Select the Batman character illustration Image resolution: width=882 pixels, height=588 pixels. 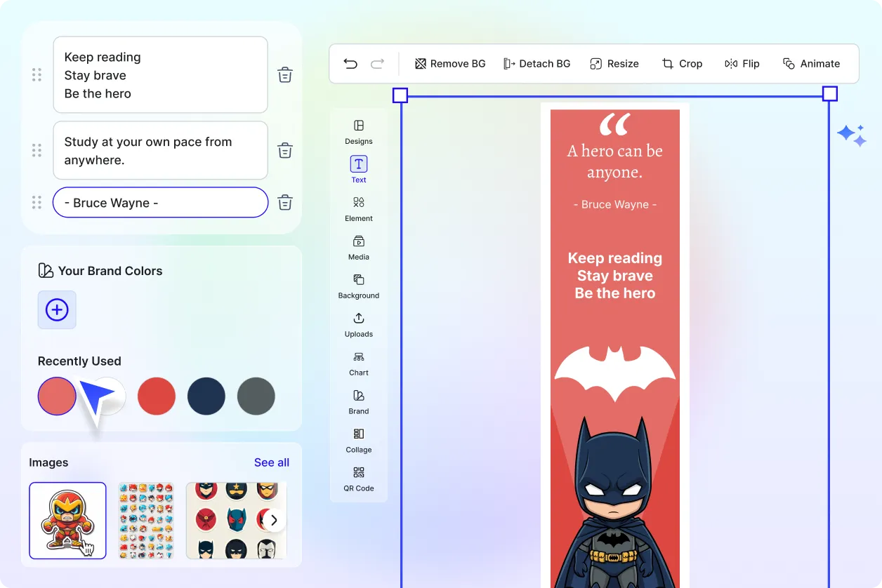[615, 502]
